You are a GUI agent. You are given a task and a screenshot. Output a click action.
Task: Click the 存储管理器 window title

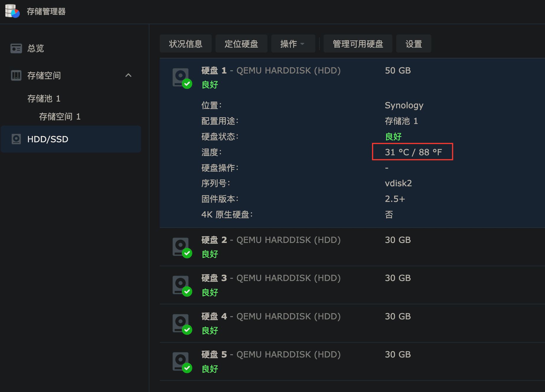(x=46, y=12)
